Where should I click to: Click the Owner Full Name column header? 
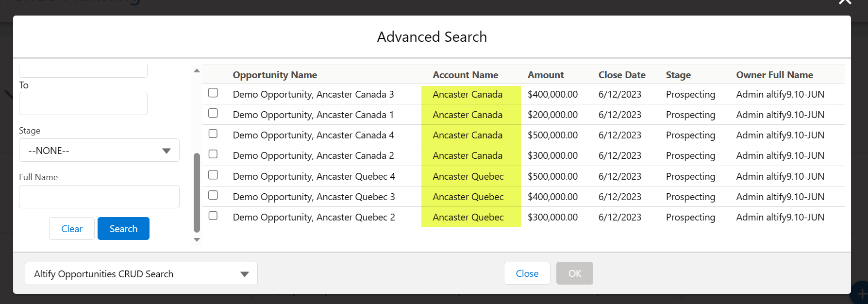774,75
